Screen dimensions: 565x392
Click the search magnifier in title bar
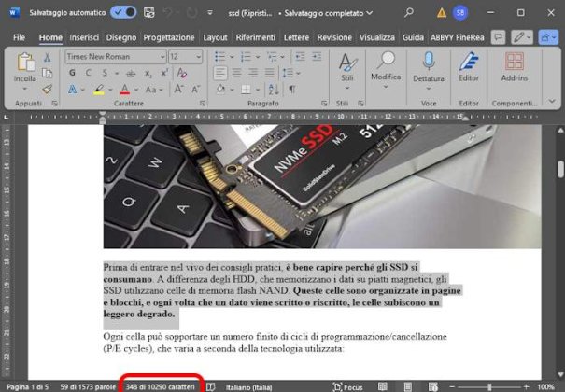click(x=409, y=12)
